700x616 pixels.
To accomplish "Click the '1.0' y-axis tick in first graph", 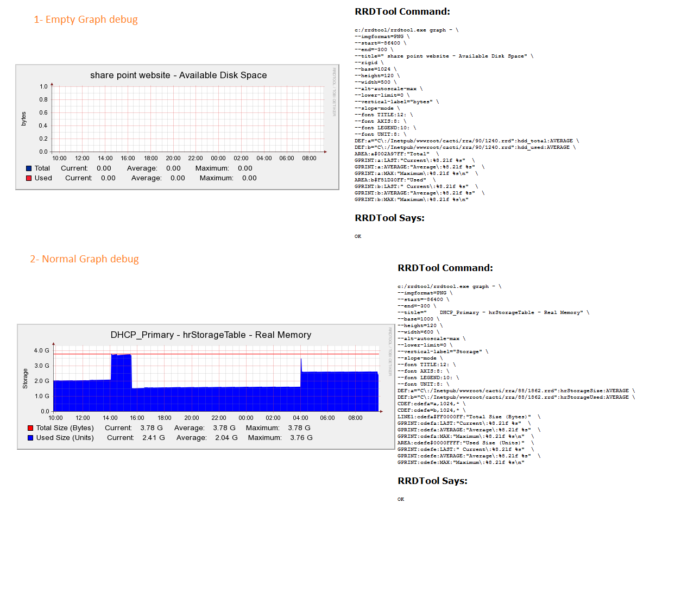I will [x=43, y=86].
